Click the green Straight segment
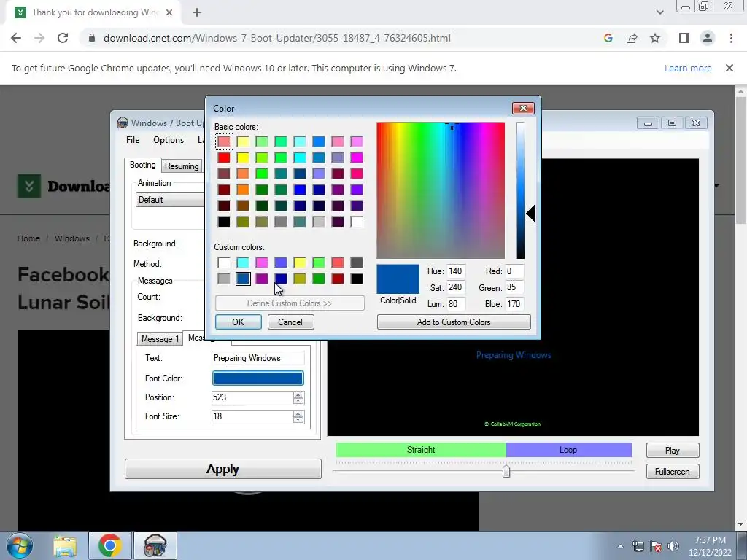Image resolution: width=747 pixels, height=560 pixels. click(421, 450)
